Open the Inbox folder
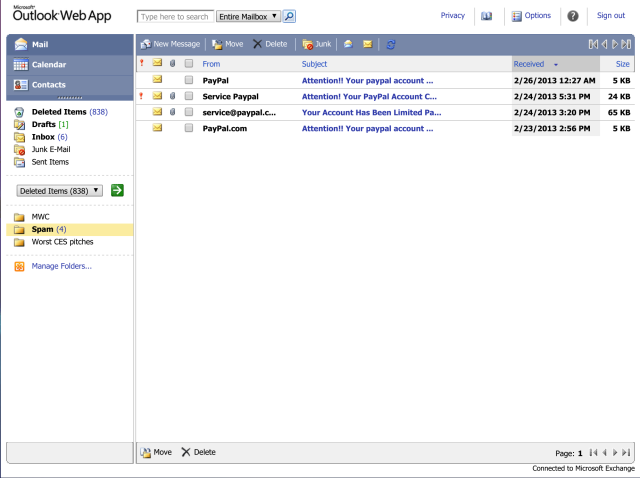The width and height of the screenshot is (640, 478). coord(49,137)
